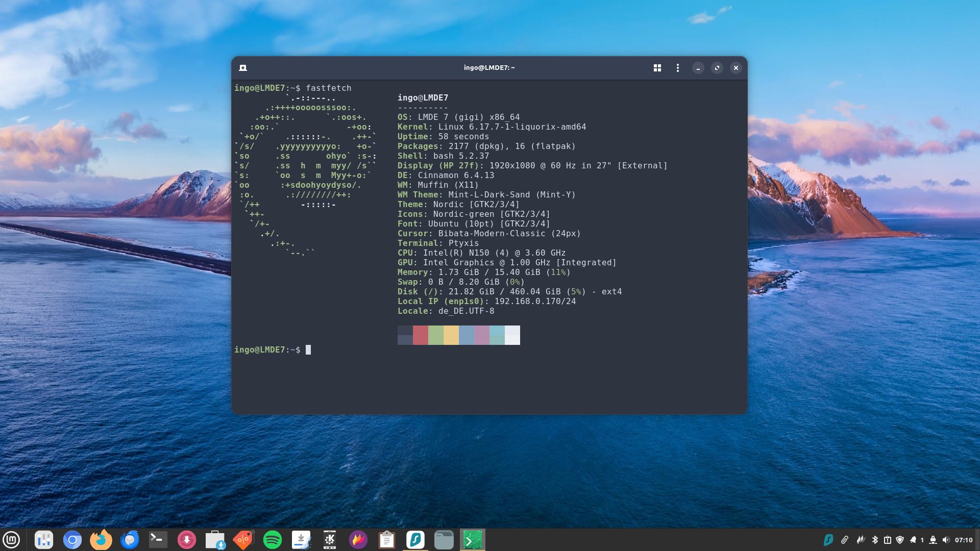This screenshot has width=980, height=551.
Task: Show the tab overview grid
Action: coord(657,68)
